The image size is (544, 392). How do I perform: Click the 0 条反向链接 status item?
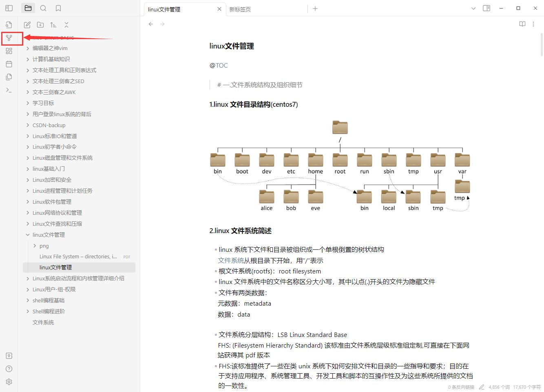tap(461, 387)
